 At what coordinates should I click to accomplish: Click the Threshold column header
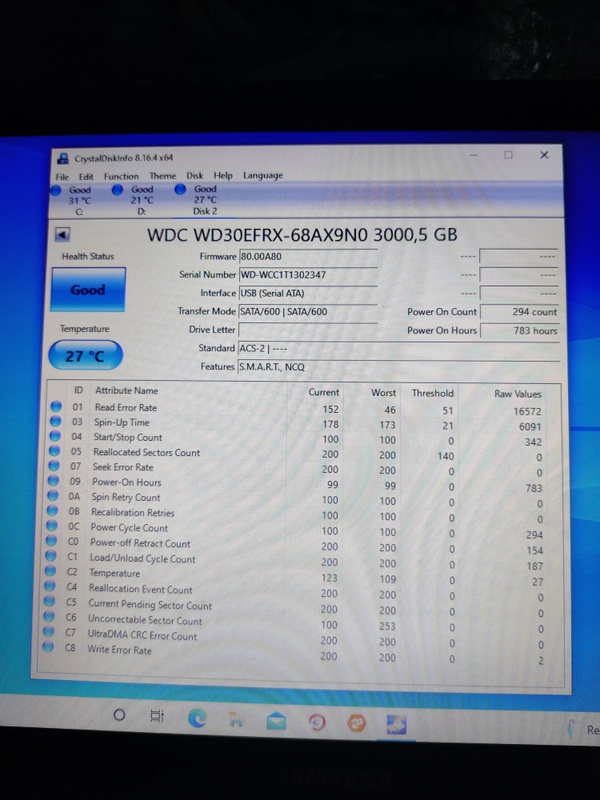coord(433,393)
